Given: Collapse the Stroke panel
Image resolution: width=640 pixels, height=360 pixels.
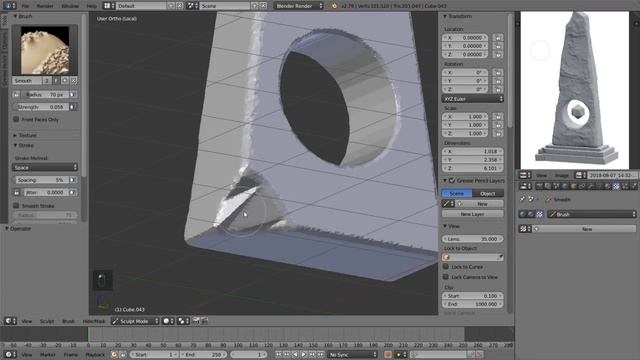Looking at the screenshot, I should (16, 145).
